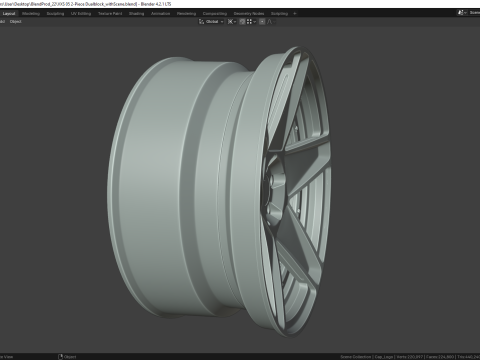This screenshot has width=480, height=360.
Task: Open the Scripting workspace tab
Action: [x=279, y=14]
